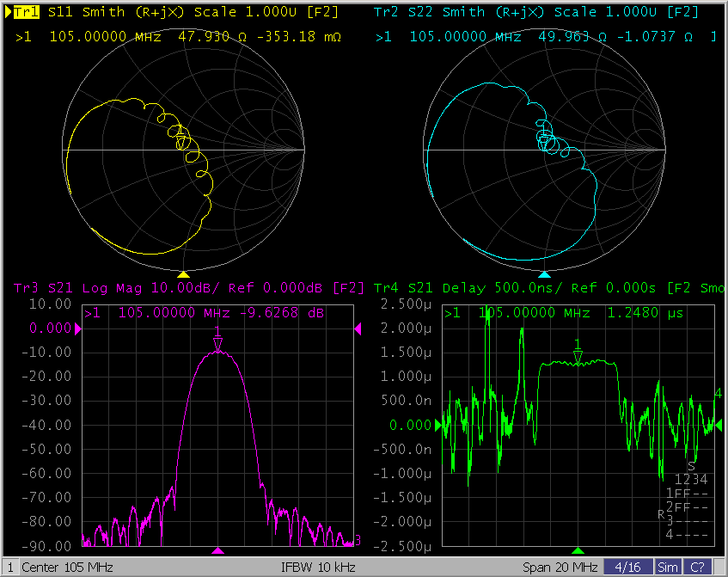The width and height of the screenshot is (728, 577).
Task: Open the Span 20 MHz stimulus field
Action: (x=560, y=568)
